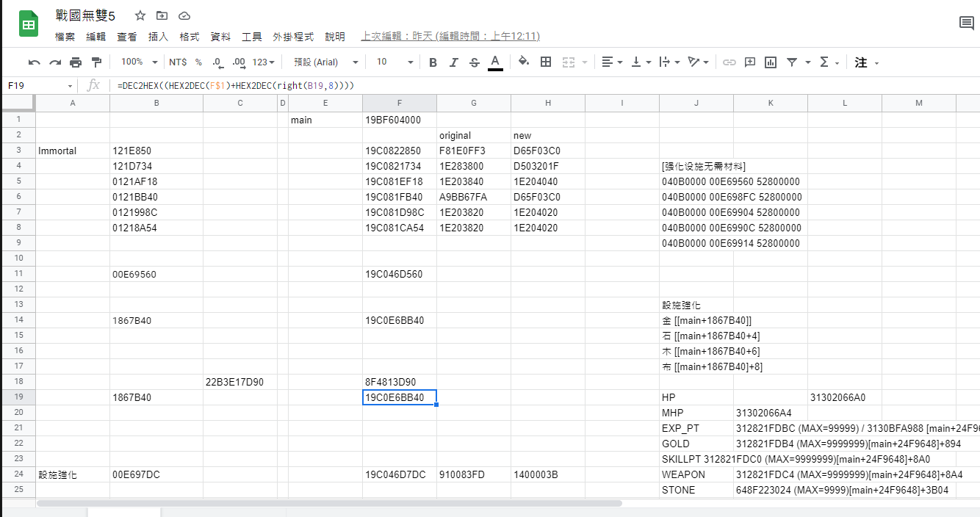Screen dimensions: 980x517
Task: Open the font size 10 dropdown
Action: (396, 62)
